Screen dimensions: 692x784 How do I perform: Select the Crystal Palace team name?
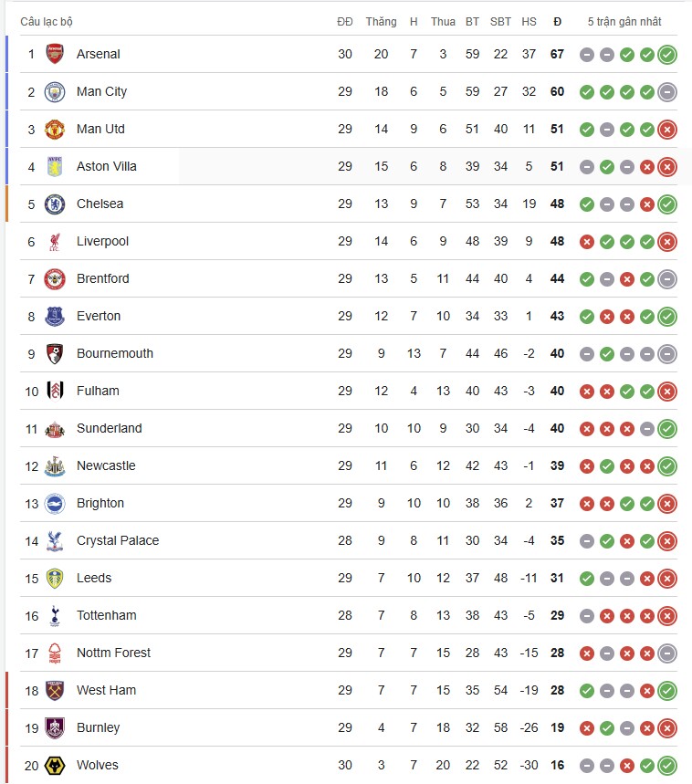[118, 540]
